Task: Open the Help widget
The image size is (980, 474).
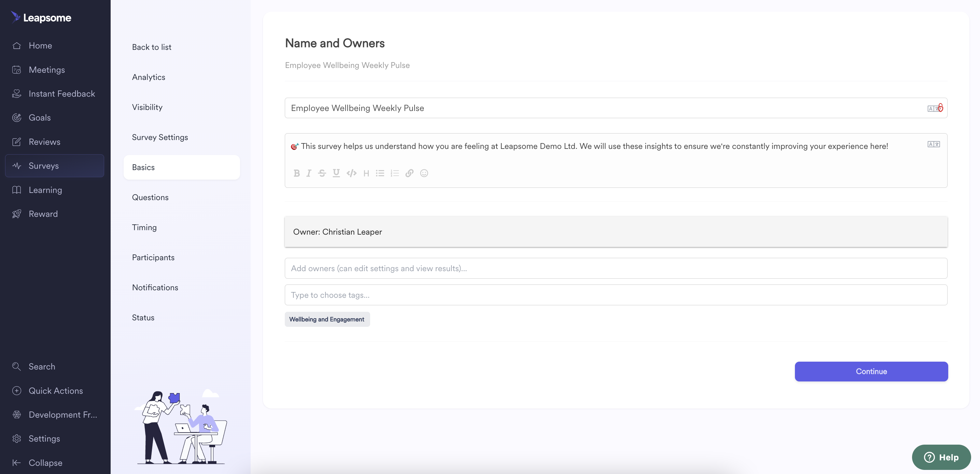Action: (941, 457)
